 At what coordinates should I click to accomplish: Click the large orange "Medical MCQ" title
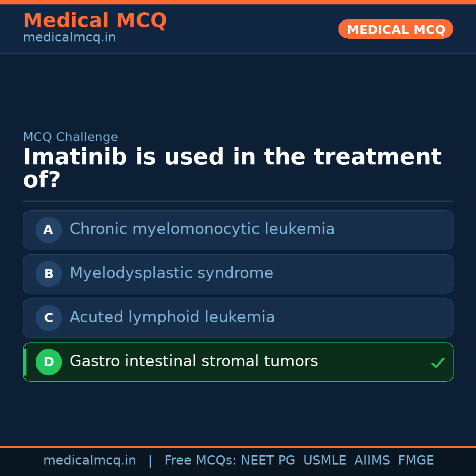[95, 21]
